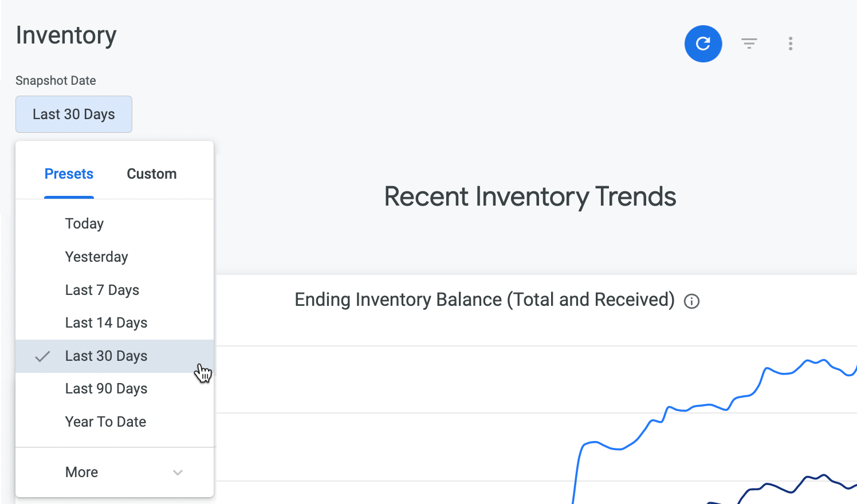The height and width of the screenshot is (504, 857).
Task: Open the dashboard filters icon
Action: [x=749, y=44]
